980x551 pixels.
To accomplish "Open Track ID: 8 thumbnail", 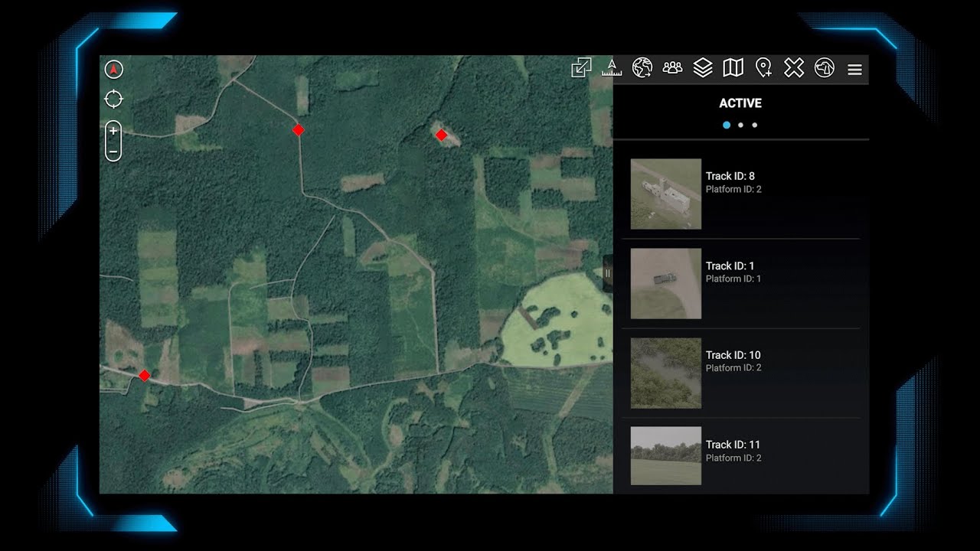I will 666,194.
